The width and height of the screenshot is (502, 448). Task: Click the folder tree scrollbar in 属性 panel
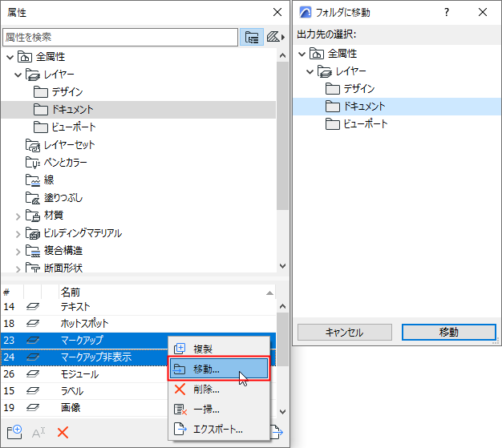(x=282, y=136)
